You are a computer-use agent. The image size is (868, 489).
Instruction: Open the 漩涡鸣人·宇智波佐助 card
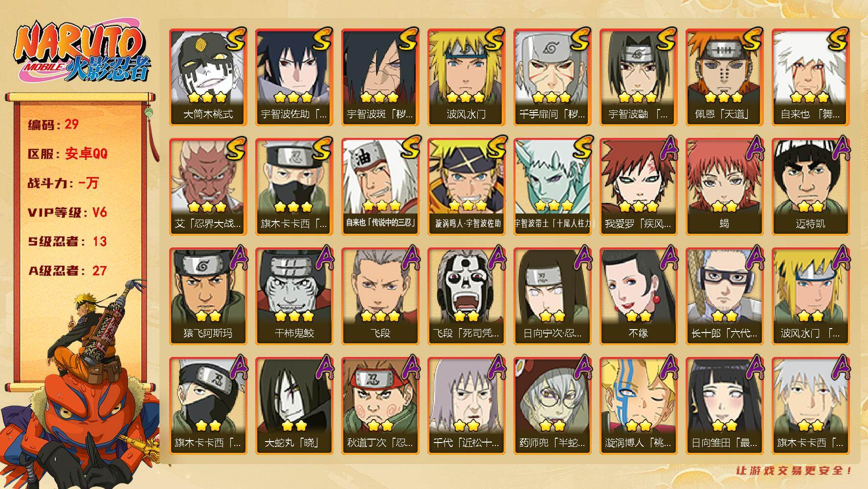pyautogui.click(x=467, y=187)
